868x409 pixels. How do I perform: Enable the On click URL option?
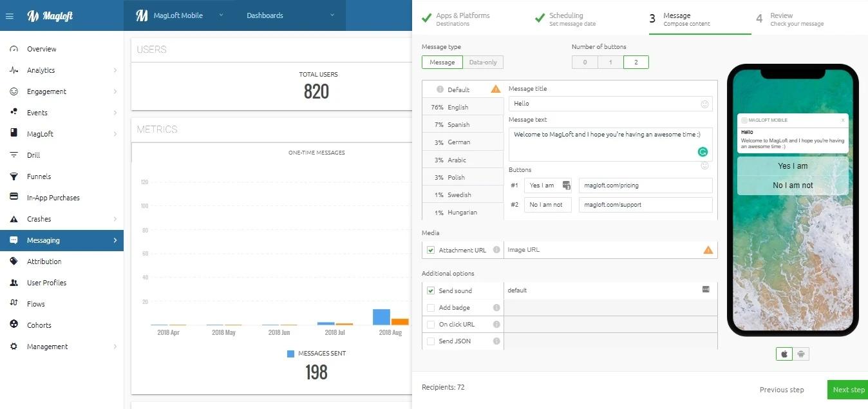[430, 324]
